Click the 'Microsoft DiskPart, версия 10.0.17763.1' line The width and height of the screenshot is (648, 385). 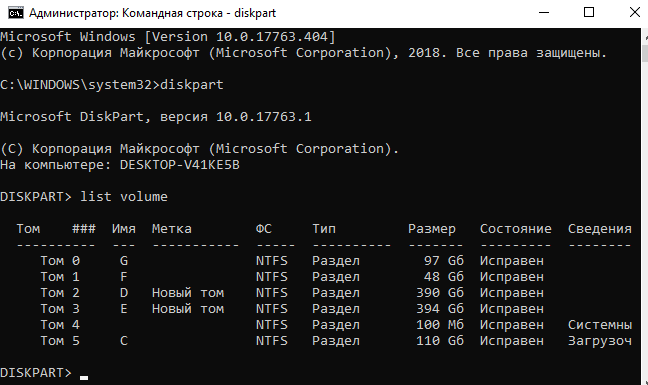pyautogui.click(x=156, y=117)
